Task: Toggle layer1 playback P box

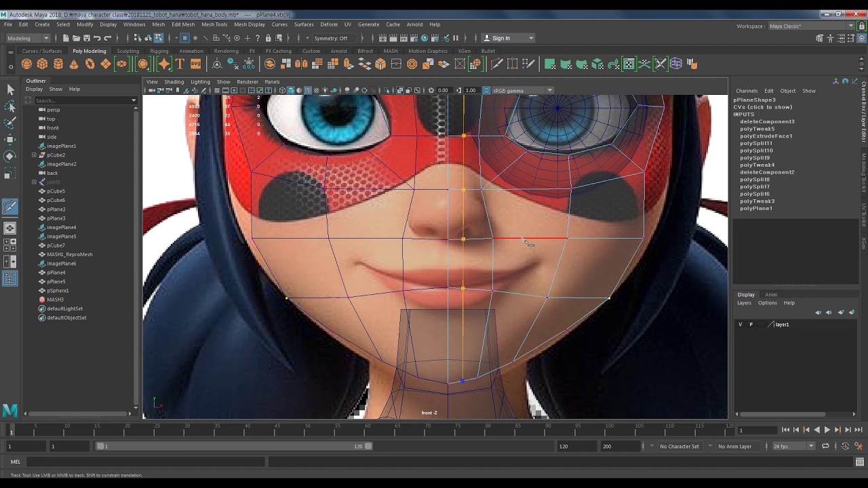Action: click(x=751, y=325)
